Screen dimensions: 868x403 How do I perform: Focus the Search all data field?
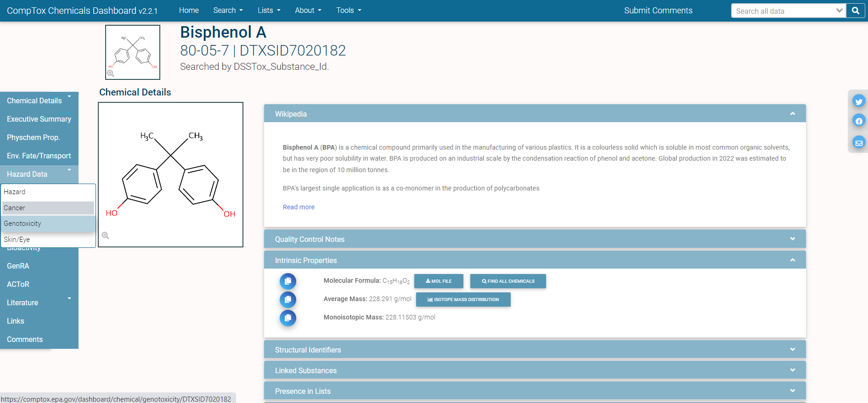click(783, 11)
